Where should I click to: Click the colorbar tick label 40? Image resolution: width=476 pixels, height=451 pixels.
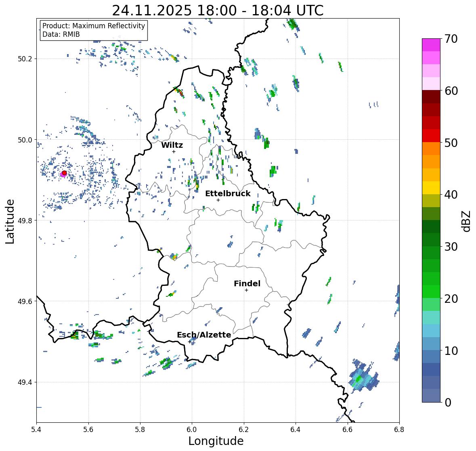(x=451, y=195)
